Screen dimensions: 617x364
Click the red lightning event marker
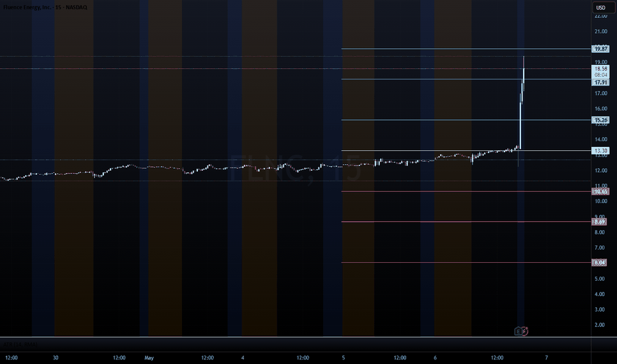point(525,332)
